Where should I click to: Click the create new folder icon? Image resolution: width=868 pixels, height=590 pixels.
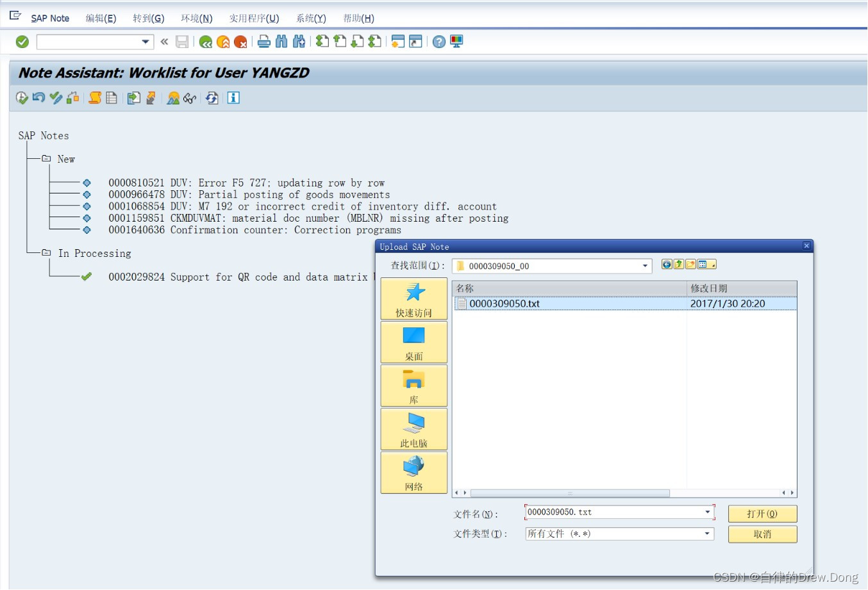click(690, 265)
